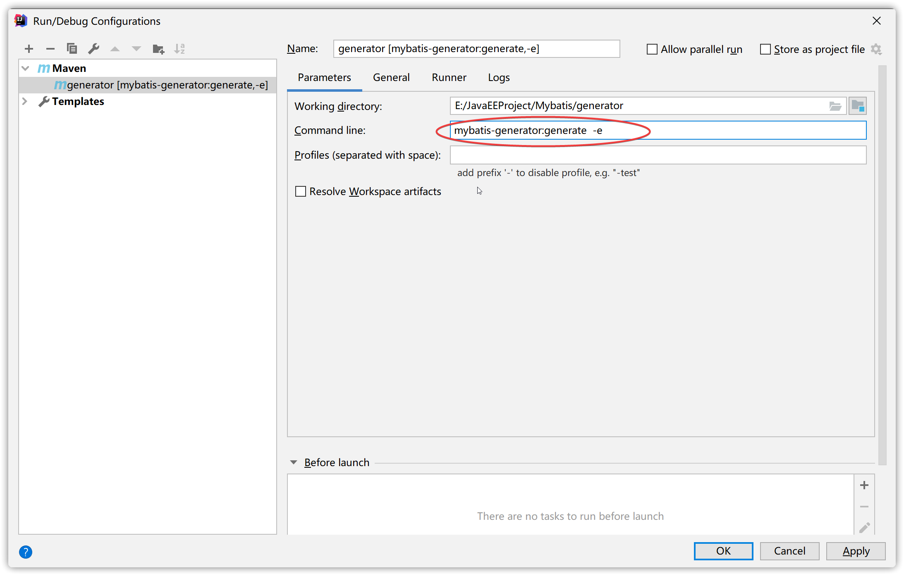This screenshot has height=588, width=904.
Task: Add new configuration with plus icon
Action: tap(29, 49)
